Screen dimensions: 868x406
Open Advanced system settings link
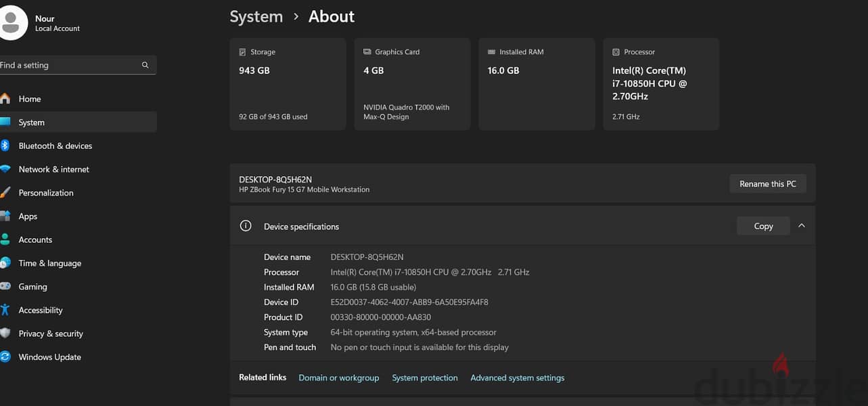point(518,378)
